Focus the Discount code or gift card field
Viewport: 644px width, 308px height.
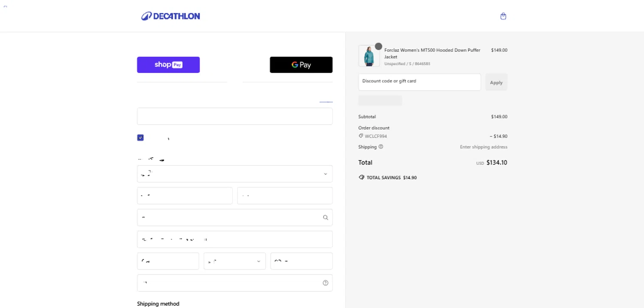coord(419,82)
